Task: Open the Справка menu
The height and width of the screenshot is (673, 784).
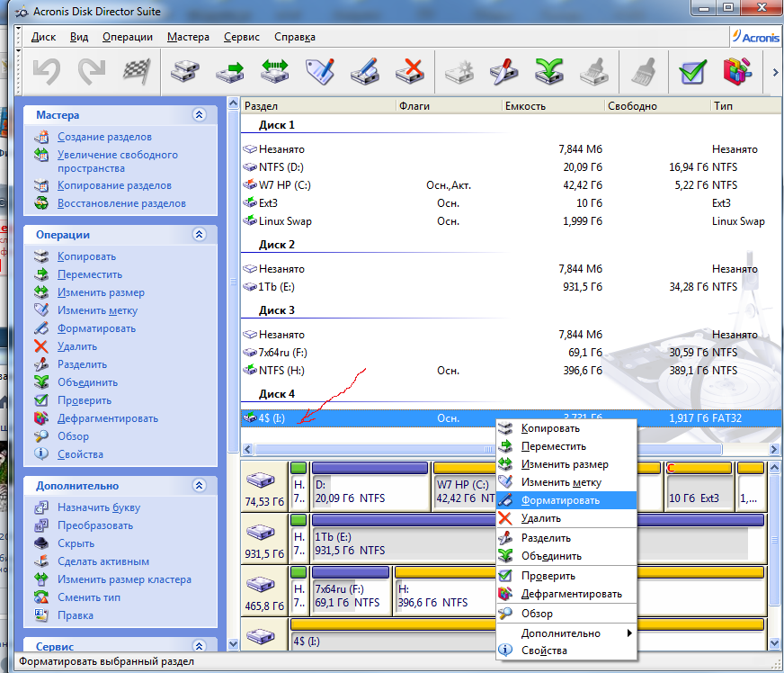Action: click(x=295, y=37)
